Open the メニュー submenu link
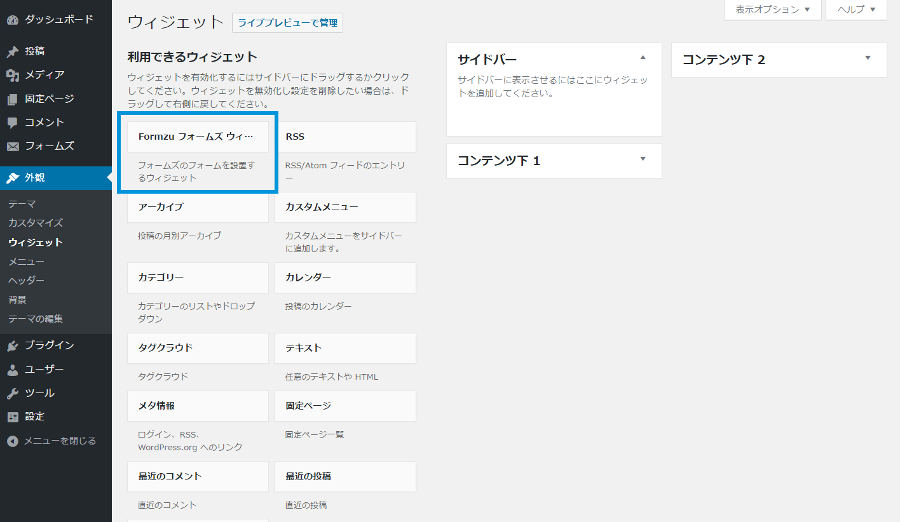 26,261
